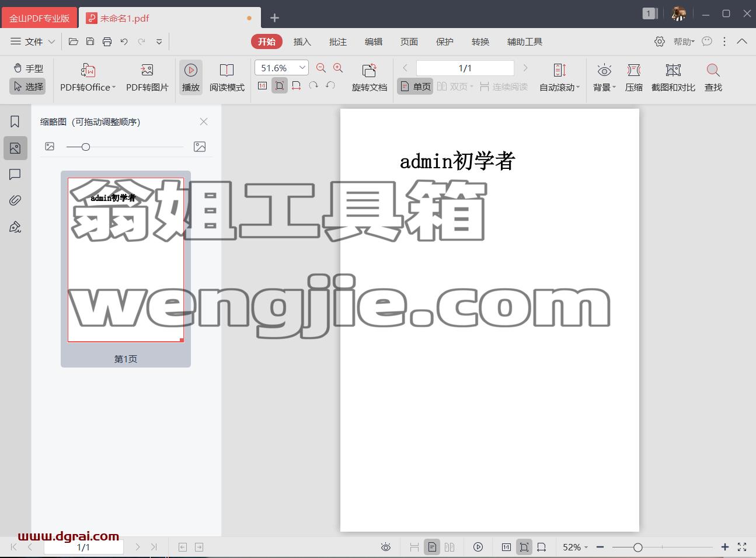Click the open file folder icon
The image size is (756, 558).
[x=73, y=41]
